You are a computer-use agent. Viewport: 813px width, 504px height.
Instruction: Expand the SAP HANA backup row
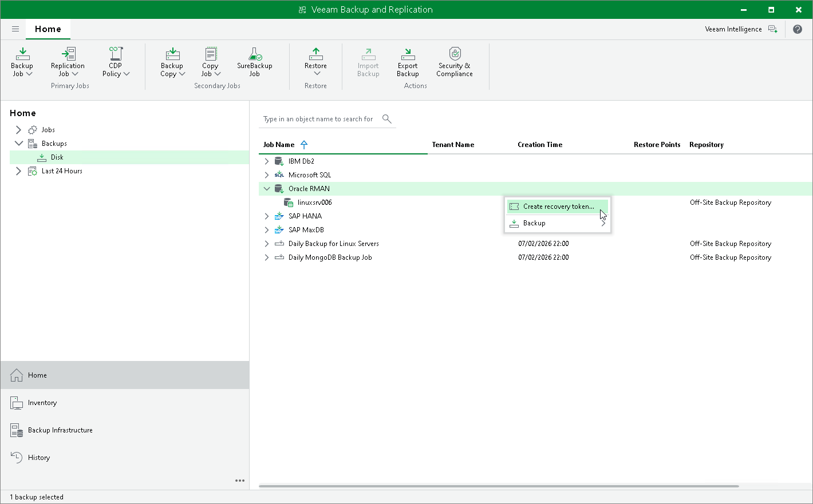[x=266, y=216]
